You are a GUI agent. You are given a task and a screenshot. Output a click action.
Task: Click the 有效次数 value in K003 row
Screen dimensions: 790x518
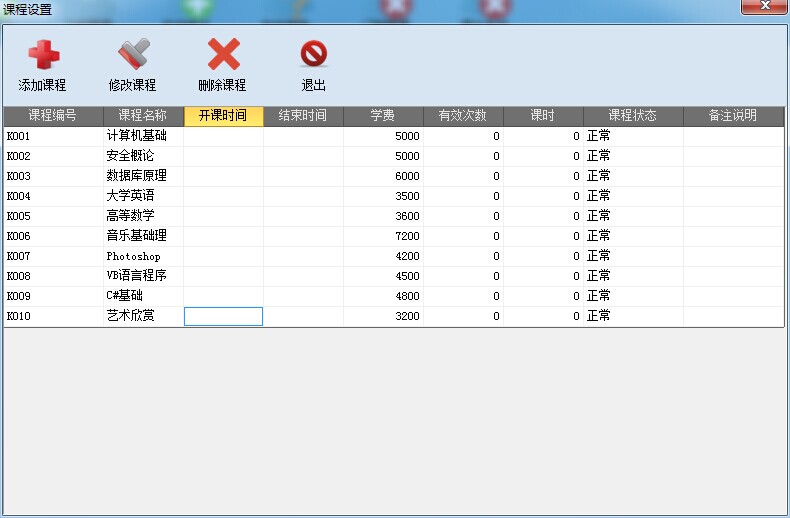[496, 176]
